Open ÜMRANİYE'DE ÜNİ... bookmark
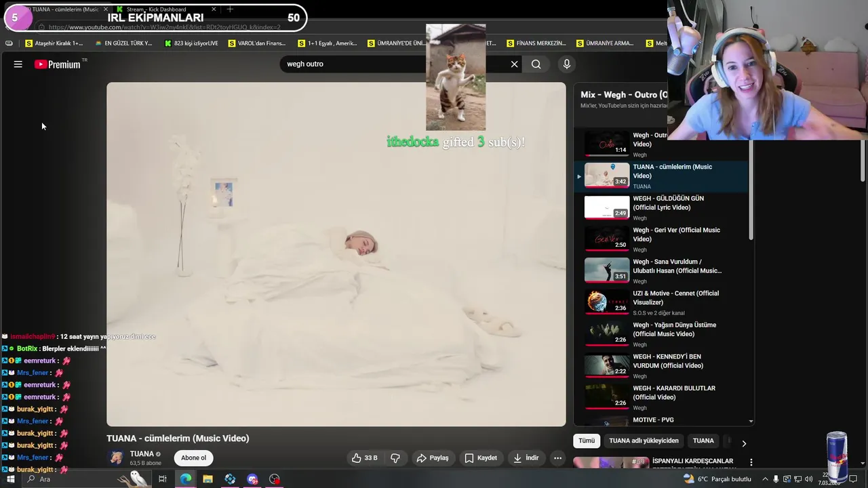 (x=396, y=43)
